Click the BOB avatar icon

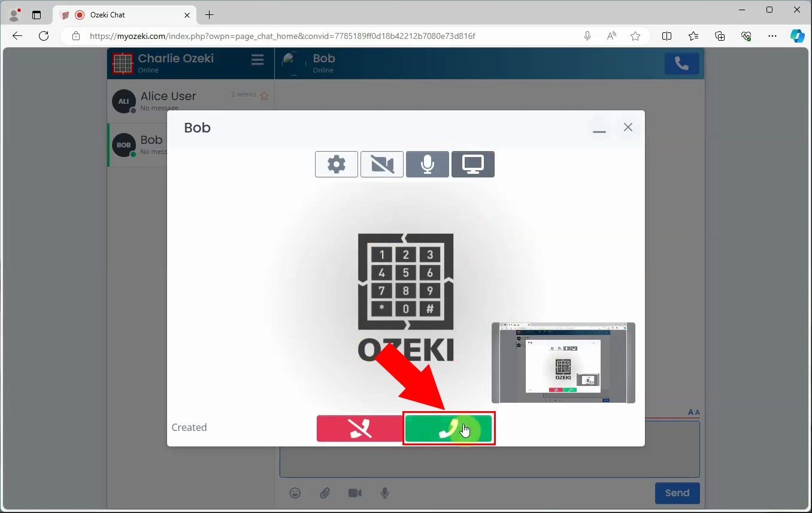click(x=123, y=145)
